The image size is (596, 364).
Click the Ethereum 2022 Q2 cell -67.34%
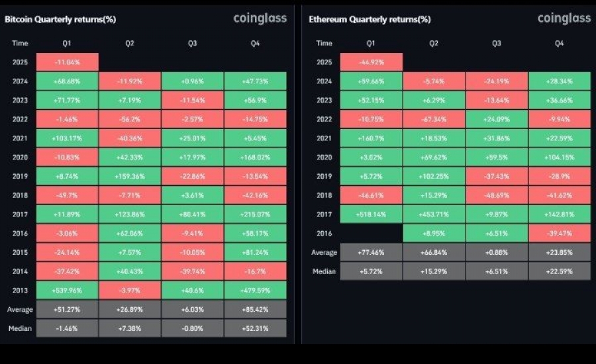click(434, 119)
